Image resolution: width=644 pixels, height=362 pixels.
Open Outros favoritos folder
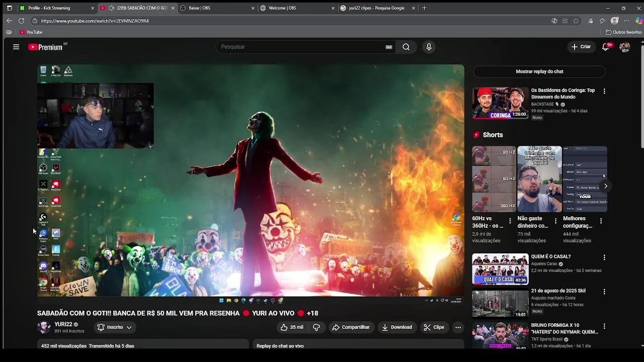tap(623, 32)
